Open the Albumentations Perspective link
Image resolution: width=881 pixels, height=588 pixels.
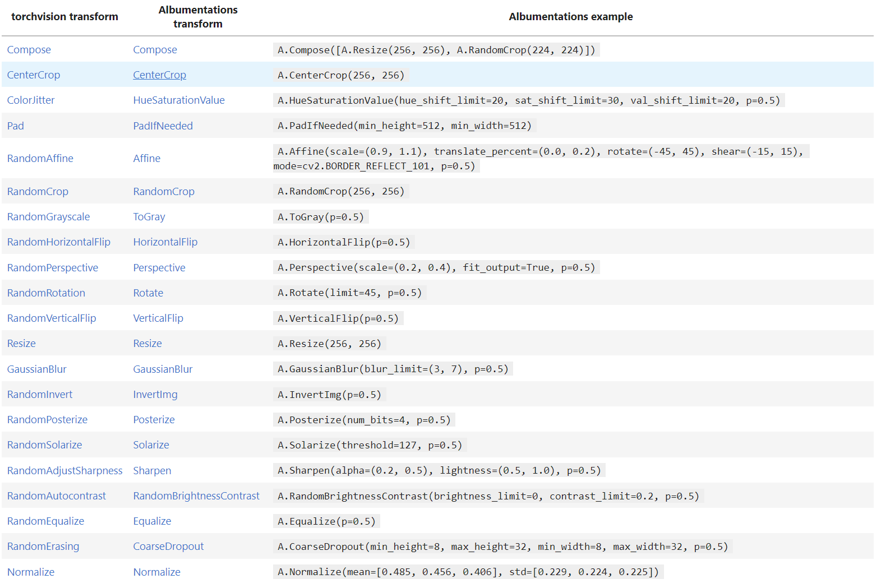click(x=159, y=268)
